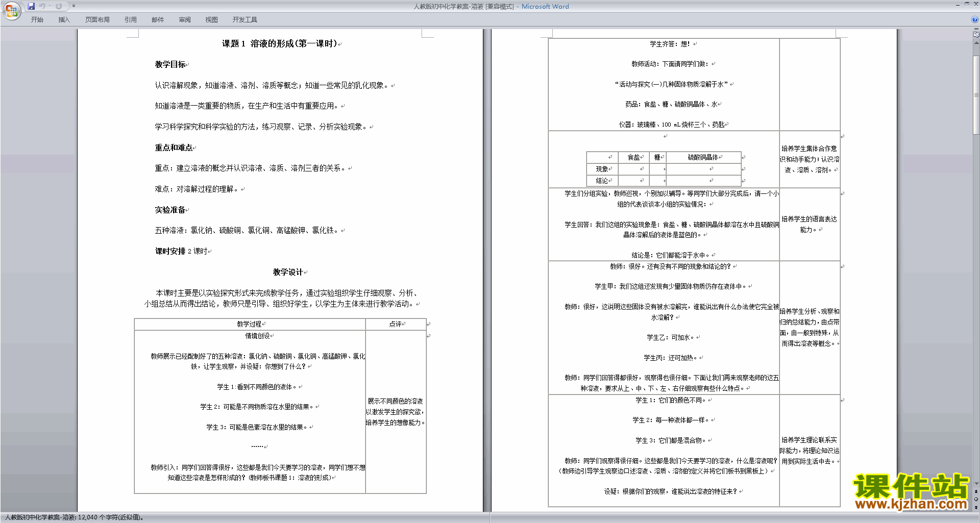Switch to the 视图 tab
This screenshot has height=523, width=980.
click(x=211, y=20)
